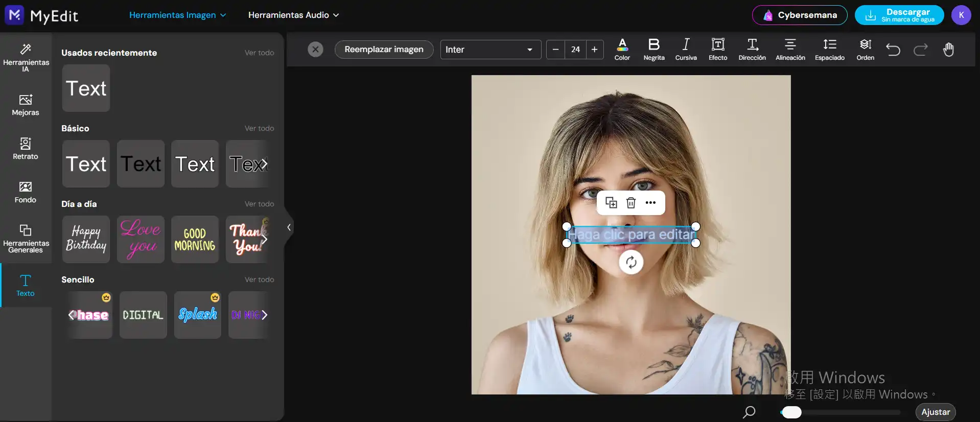Open the Orden layer order icon
980x422 pixels.
pos(865,49)
